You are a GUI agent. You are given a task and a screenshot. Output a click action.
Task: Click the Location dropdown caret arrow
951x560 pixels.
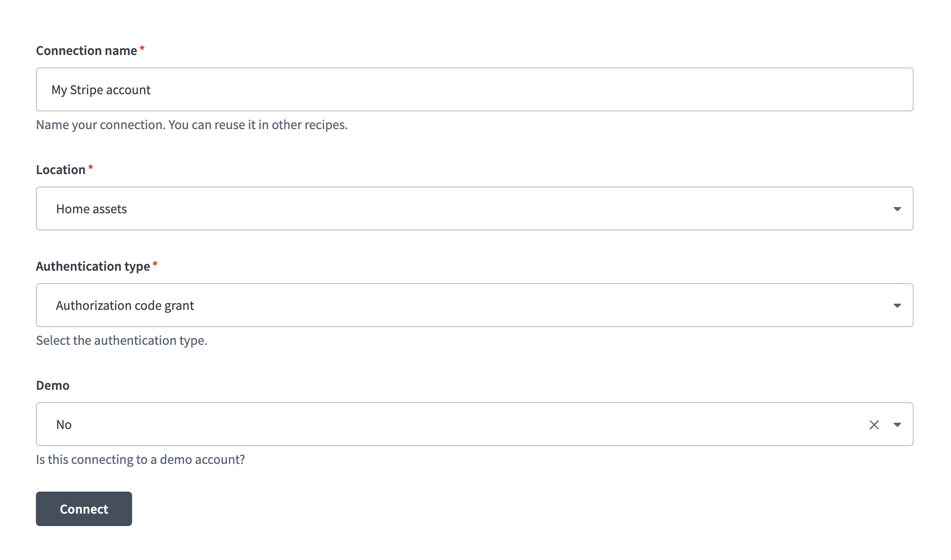[x=897, y=209]
